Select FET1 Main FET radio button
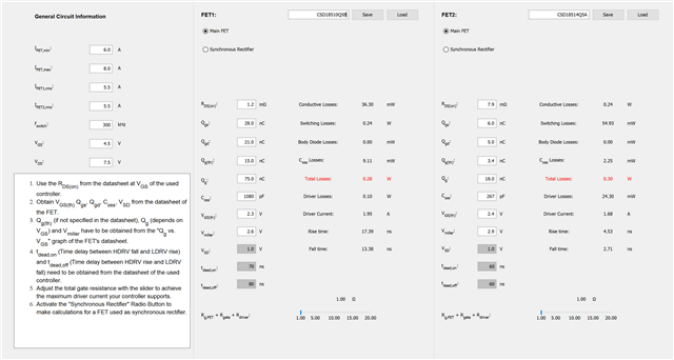The image size is (674, 360). 205,31
